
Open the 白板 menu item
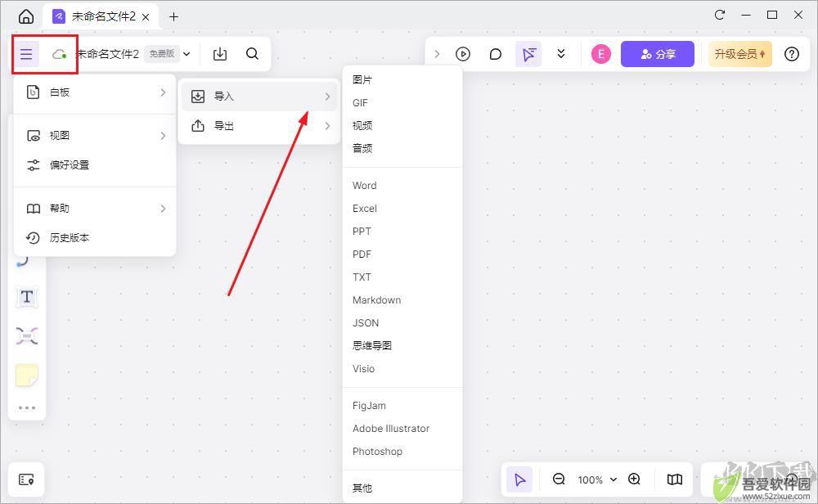tap(95, 92)
